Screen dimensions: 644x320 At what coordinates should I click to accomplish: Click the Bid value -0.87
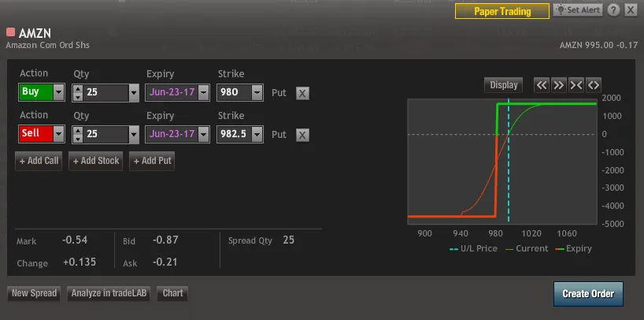pyautogui.click(x=165, y=240)
